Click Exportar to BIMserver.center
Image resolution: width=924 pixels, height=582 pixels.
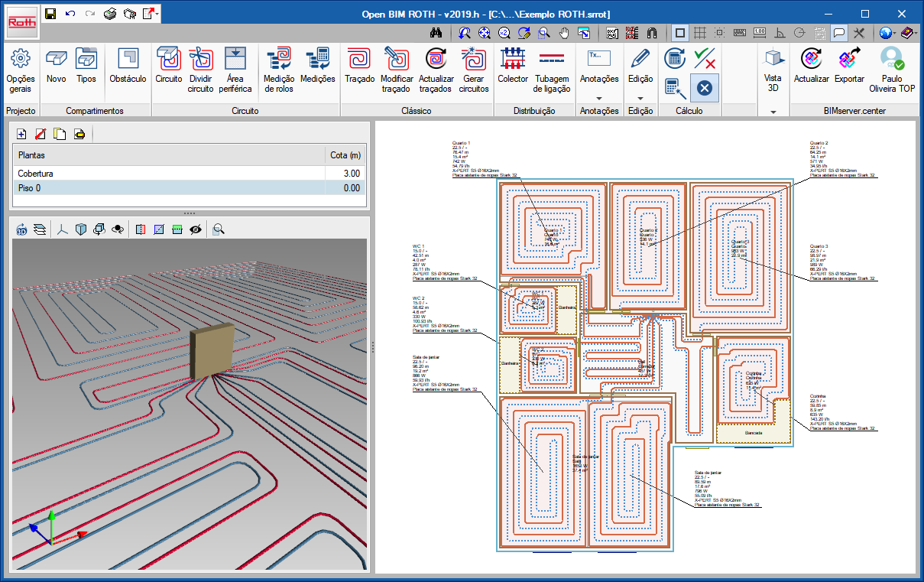click(849, 66)
